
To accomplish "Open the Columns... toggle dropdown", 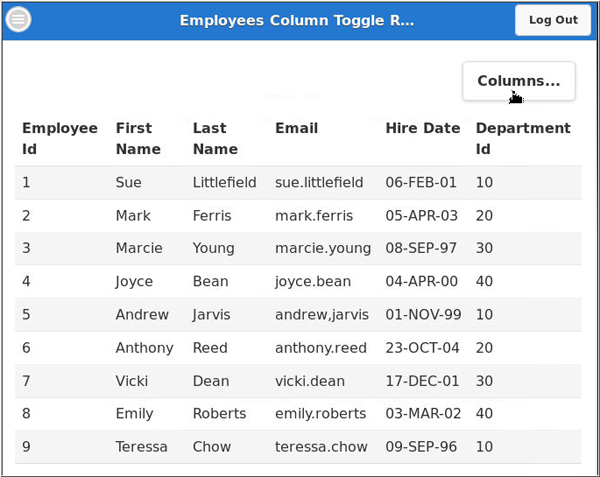I will pos(518,81).
